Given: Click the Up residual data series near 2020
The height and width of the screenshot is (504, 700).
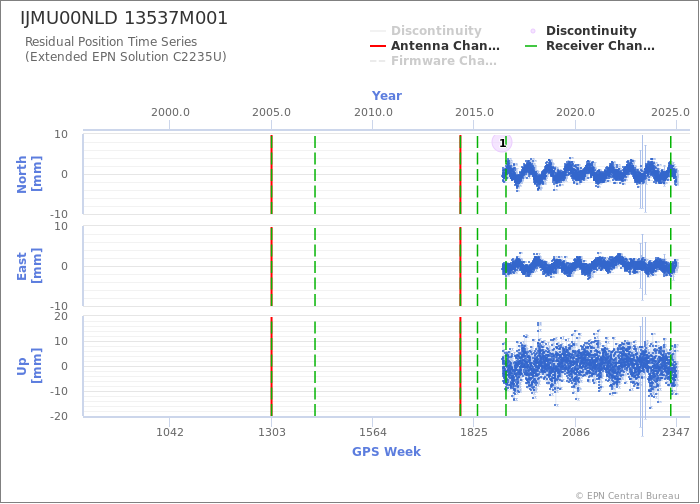Looking at the screenshot, I should pyautogui.click(x=575, y=362).
